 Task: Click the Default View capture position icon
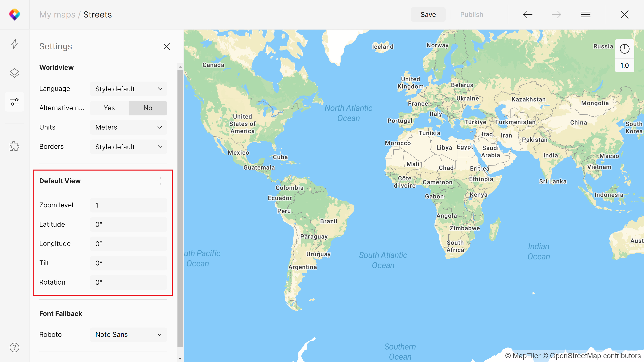pyautogui.click(x=160, y=181)
